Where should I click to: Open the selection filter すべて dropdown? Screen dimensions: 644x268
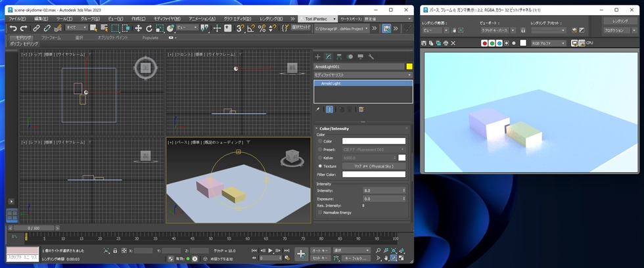76,28
